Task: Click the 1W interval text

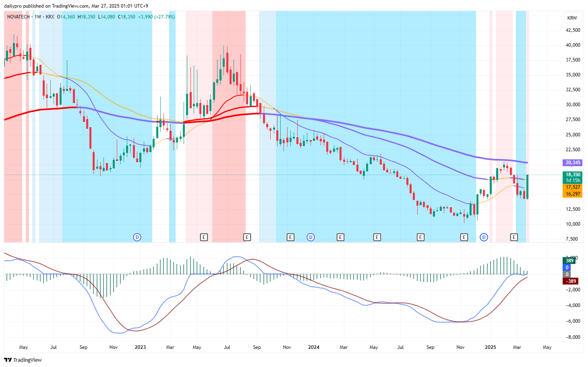Action: click(38, 17)
